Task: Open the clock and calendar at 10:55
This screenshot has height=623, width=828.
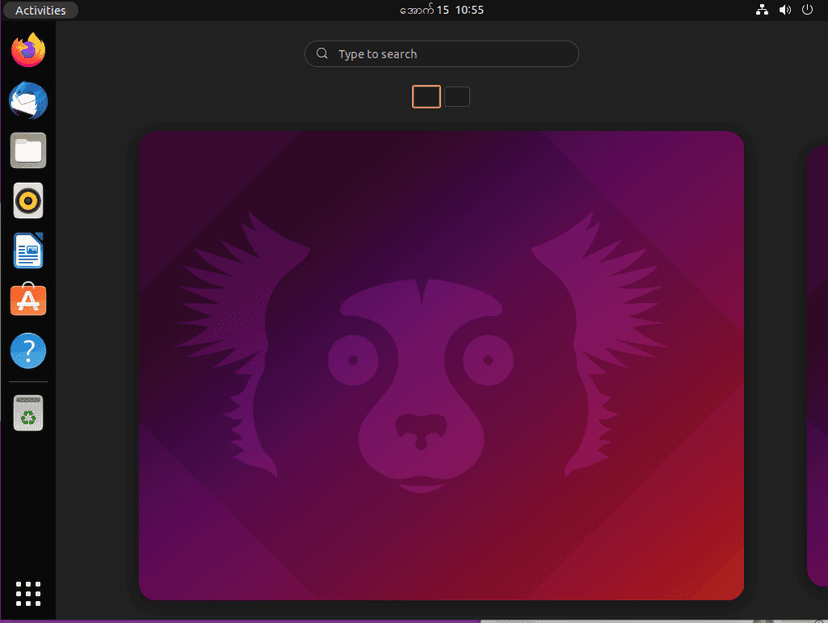Action: (441, 10)
